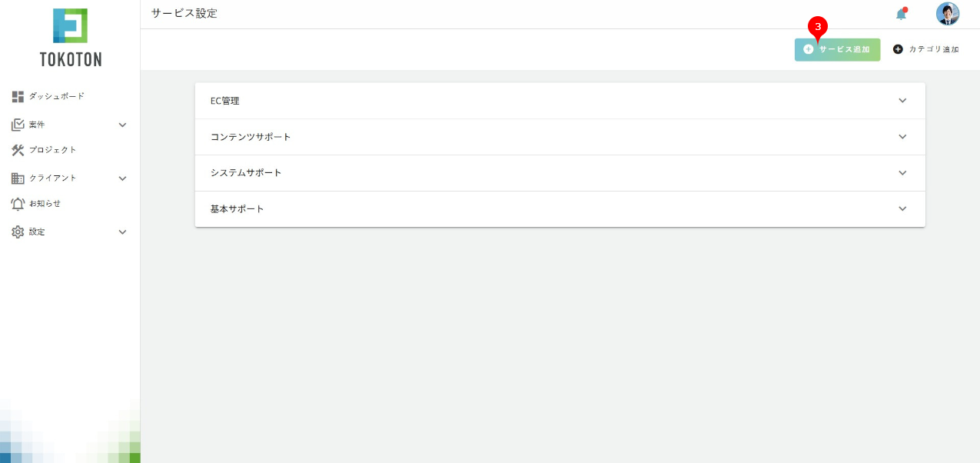The height and width of the screenshot is (463, 980).
Task: Expand the 設定 sidebar submenu arrow
Action: coord(122,232)
